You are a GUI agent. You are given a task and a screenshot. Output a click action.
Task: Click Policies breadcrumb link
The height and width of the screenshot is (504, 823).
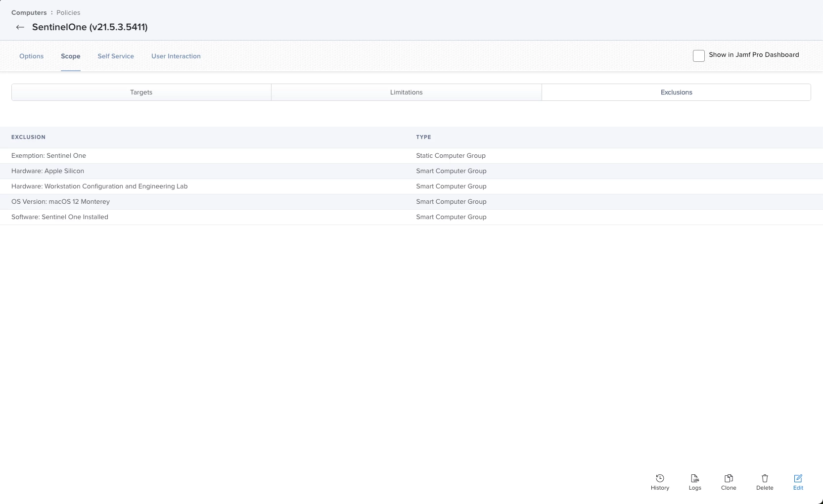point(68,12)
